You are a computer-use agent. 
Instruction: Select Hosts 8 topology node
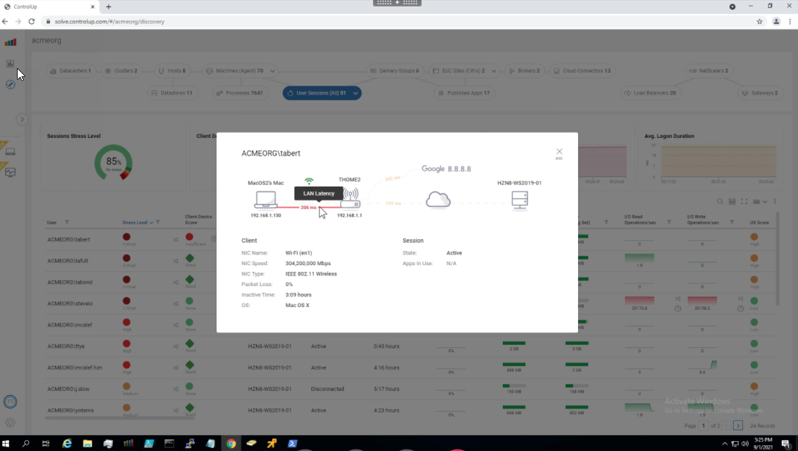point(171,71)
